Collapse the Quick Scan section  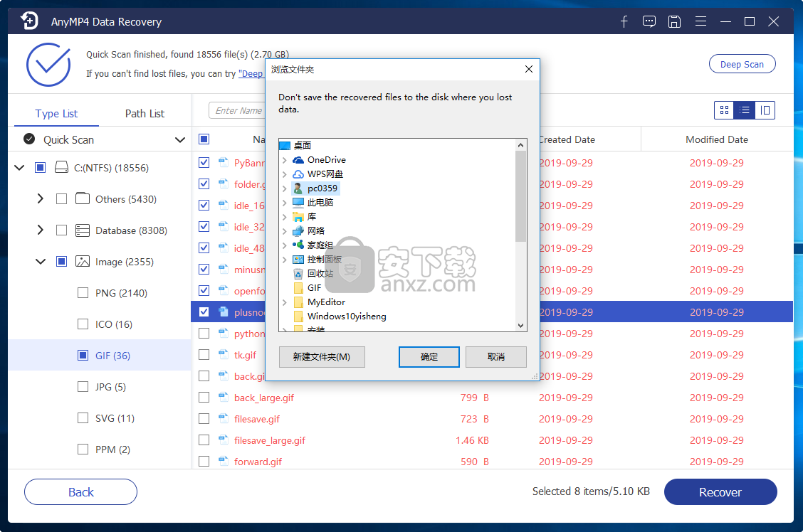(x=180, y=139)
